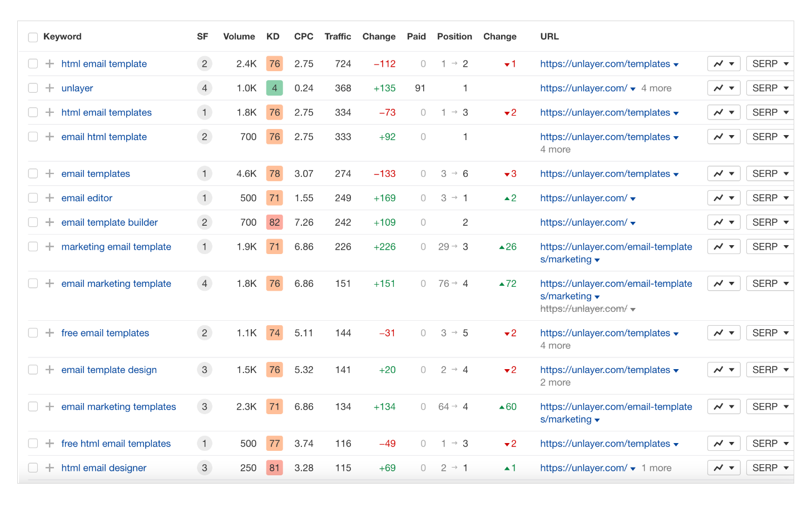812x507 pixels.
Task: Open SERP dropdown in 'unlayer' row
Action: [770, 88]
